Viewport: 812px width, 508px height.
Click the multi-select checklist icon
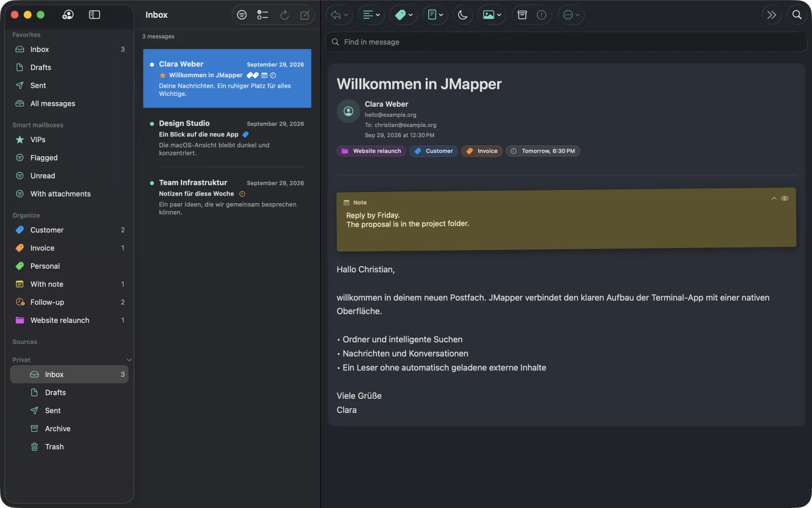click(262, 15)
